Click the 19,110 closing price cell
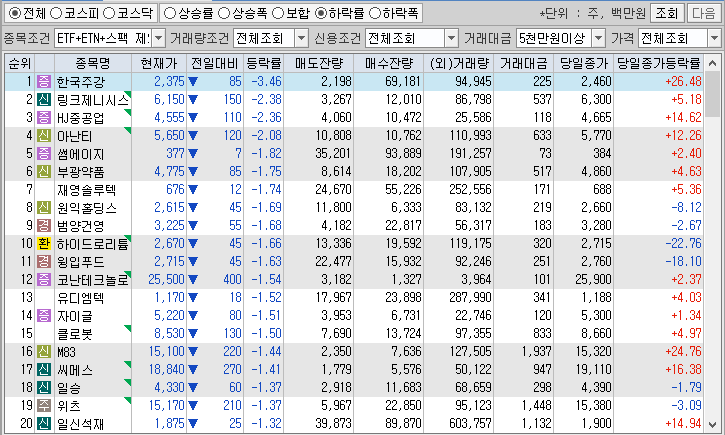Viewport: 725px width, 435px height. coord(593,370)
